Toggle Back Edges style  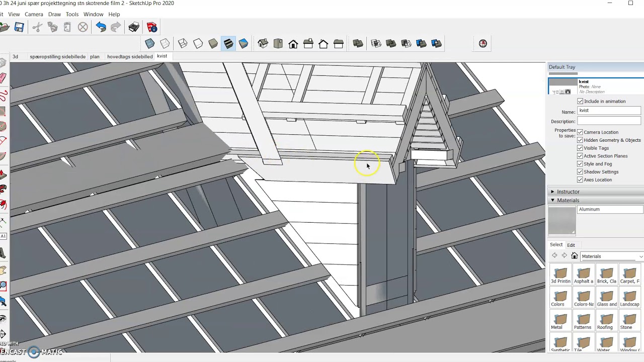[x=165, y=44]
